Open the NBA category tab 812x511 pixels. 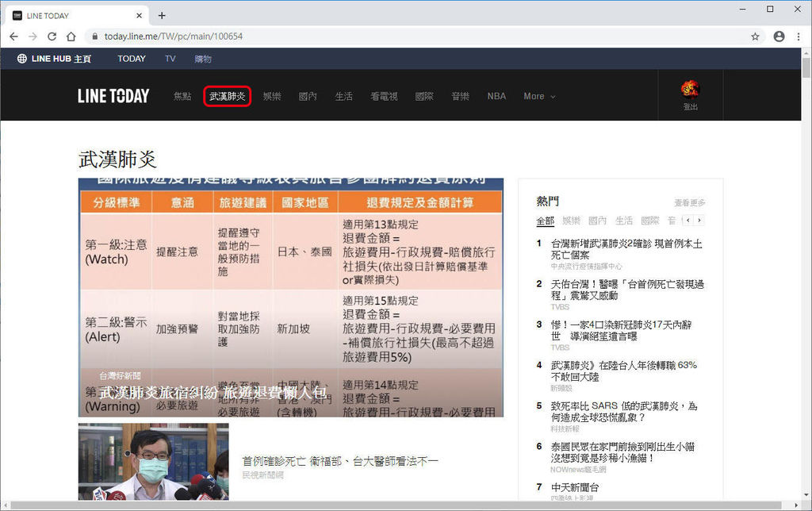coord(496,96)
